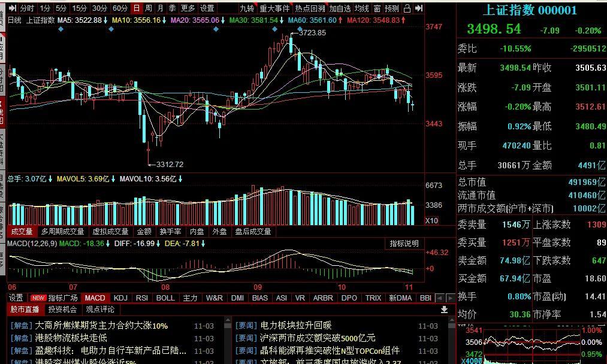Collapse the left panel with the arrow icon before 分时
The height and width of the screenshot is (364, 607).
(13, 8)
